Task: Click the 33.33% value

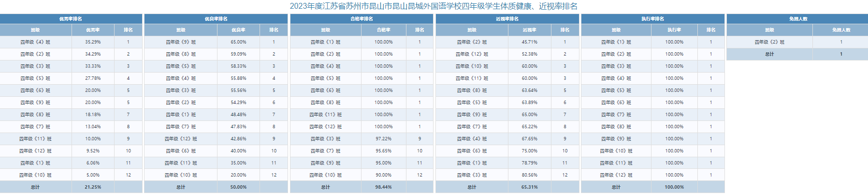Action: (93, 66)
